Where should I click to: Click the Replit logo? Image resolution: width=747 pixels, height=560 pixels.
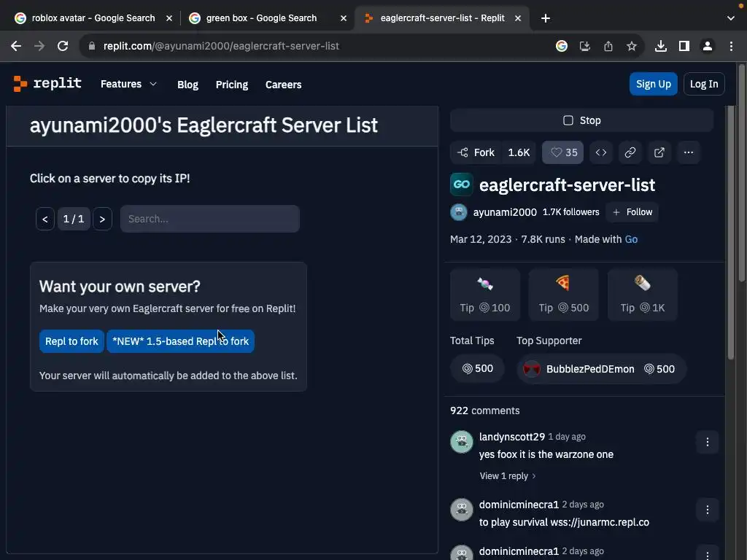47,84
